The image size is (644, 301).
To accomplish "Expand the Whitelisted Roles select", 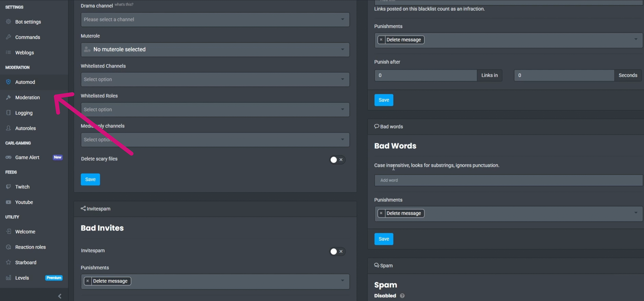I will (x=215, y=110).
